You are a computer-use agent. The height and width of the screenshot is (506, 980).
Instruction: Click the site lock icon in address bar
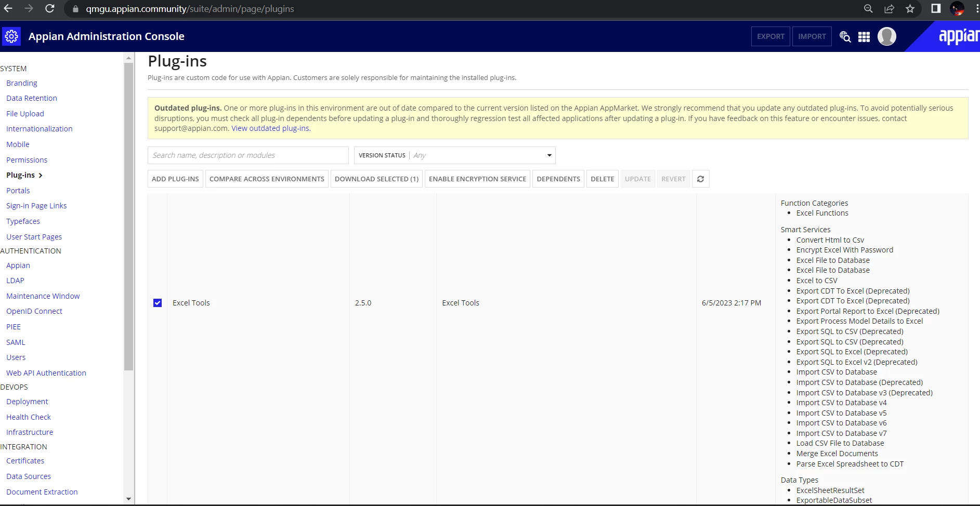click(76, 9)
